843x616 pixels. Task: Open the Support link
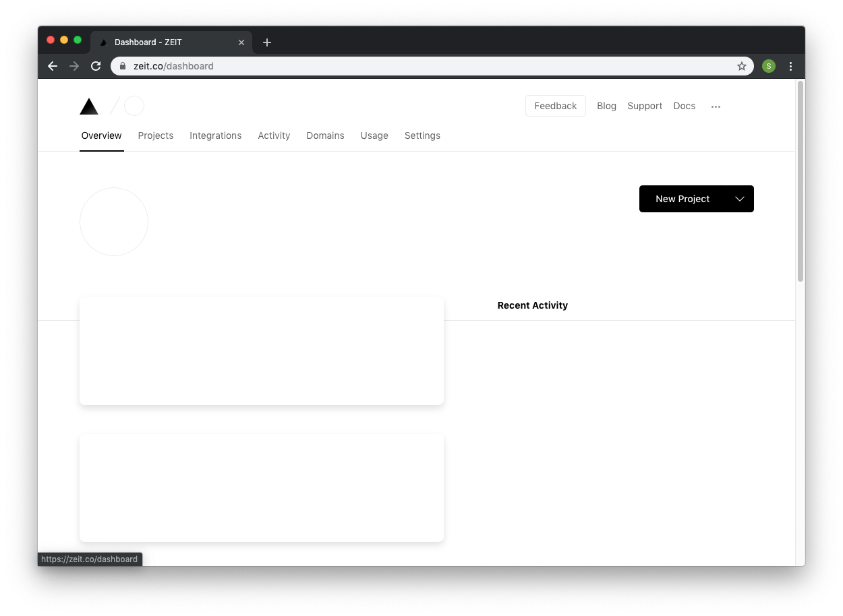645,106
